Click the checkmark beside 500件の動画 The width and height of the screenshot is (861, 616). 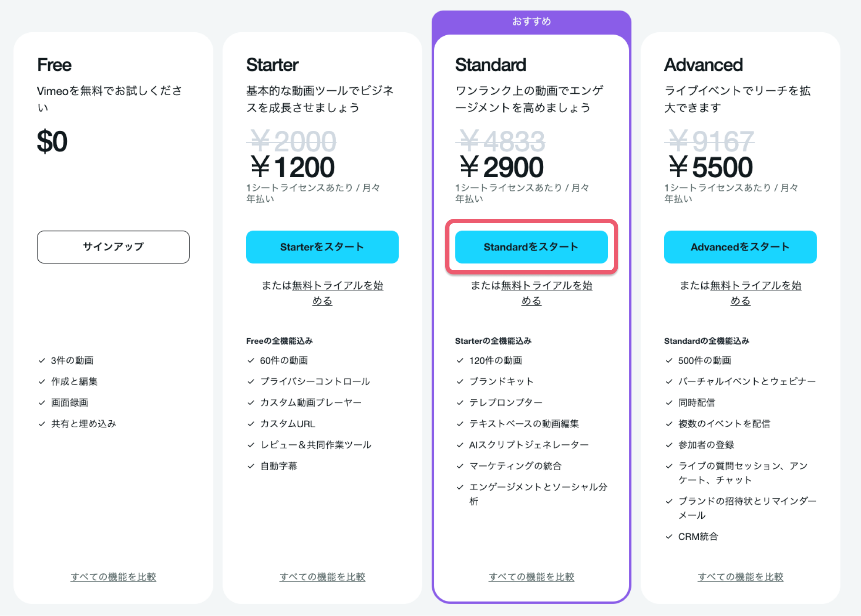coord(669,360)
